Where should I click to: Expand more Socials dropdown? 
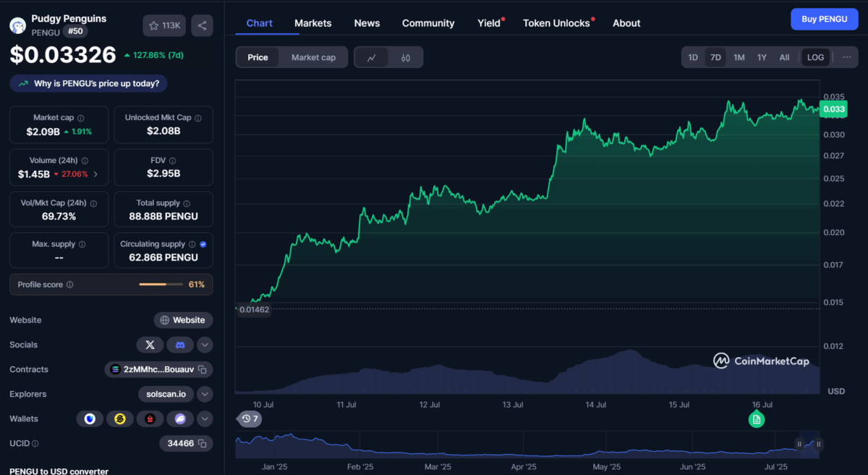pos(205,345)
